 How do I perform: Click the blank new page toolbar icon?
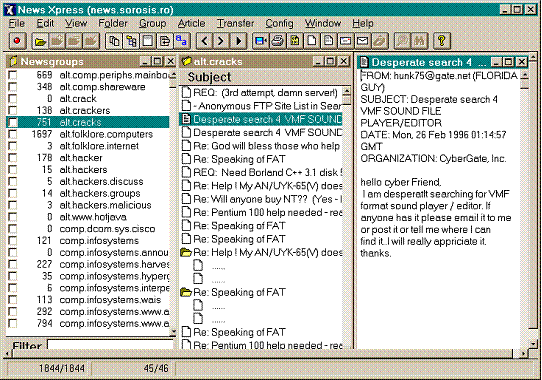pyautogui.click(x=311, y=41)
